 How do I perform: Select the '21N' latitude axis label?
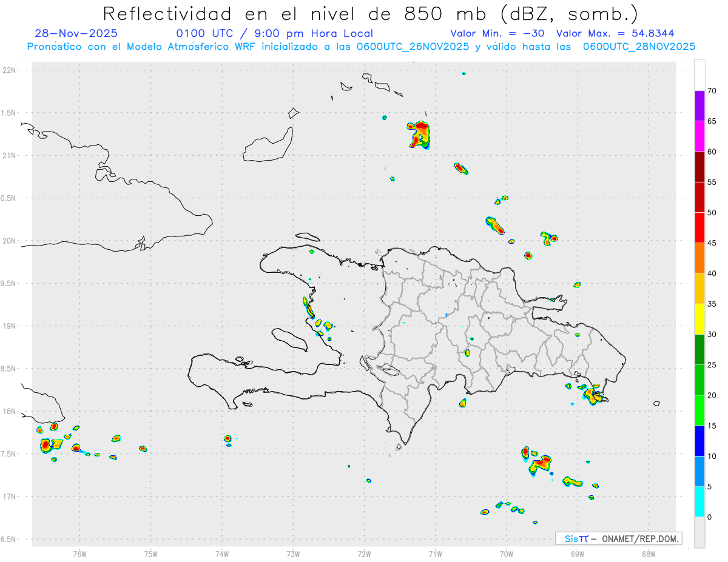click(10, 155)
